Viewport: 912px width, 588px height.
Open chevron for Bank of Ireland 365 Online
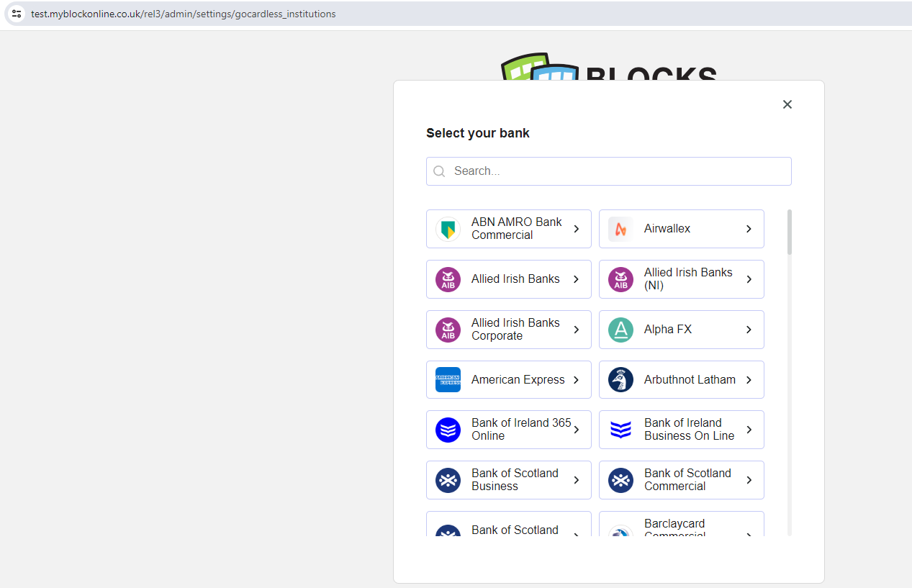[x=577, y=430]
